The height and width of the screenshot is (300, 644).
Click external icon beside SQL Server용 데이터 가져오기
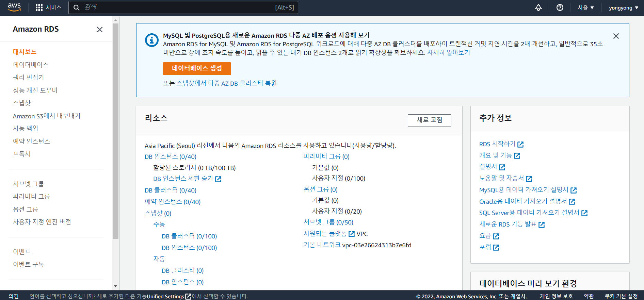pyautogui.click(x=584, y=213)
